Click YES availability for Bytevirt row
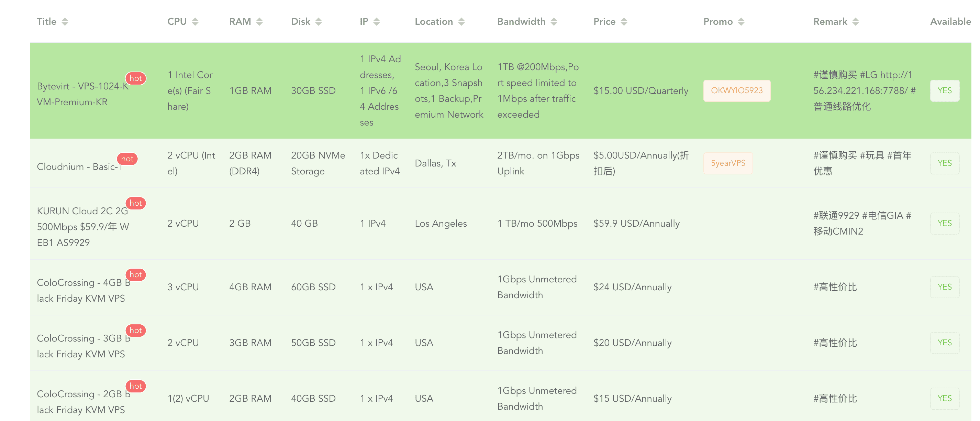The width and height of the screenshot is (980, 421). (944, 90)
